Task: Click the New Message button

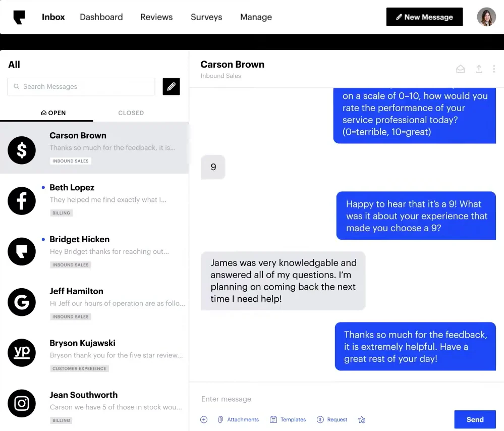Action: (x=424, y=17)
